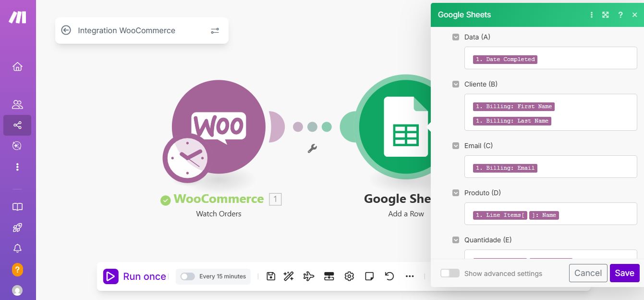The image size is (644, 300).
Task: Click the WooCommerce module name label
Action: tap(219, 199)
